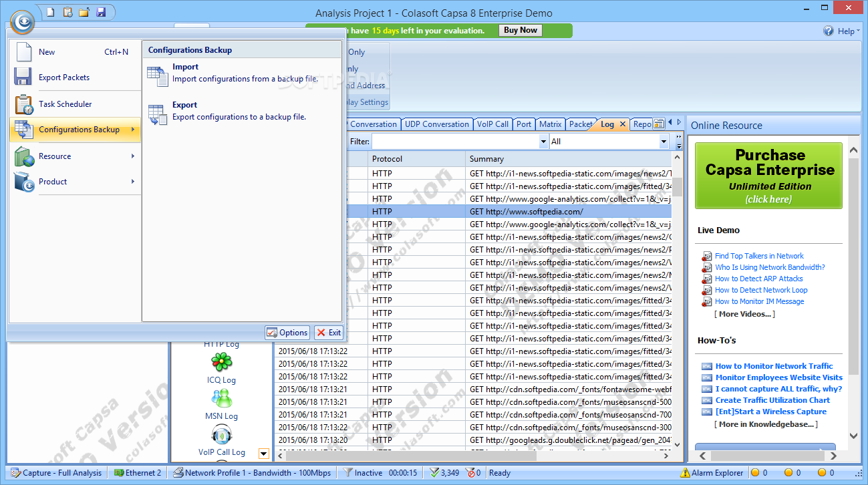Open the task scheduler icon in quick access toolbar

[x=68, y=12]
